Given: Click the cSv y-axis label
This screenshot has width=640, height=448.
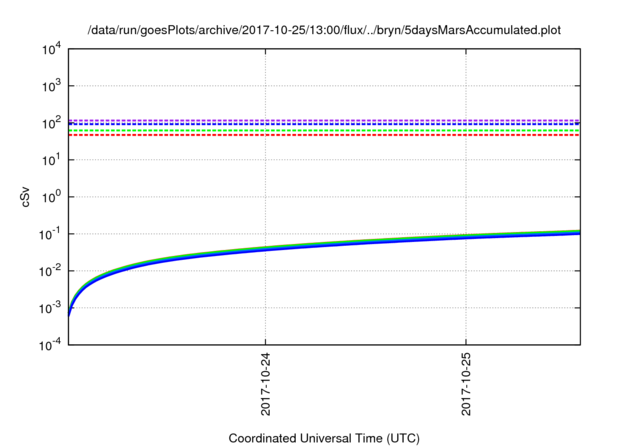Looking at the screenshot, I should pyautogui.click(x=26, y=197).
